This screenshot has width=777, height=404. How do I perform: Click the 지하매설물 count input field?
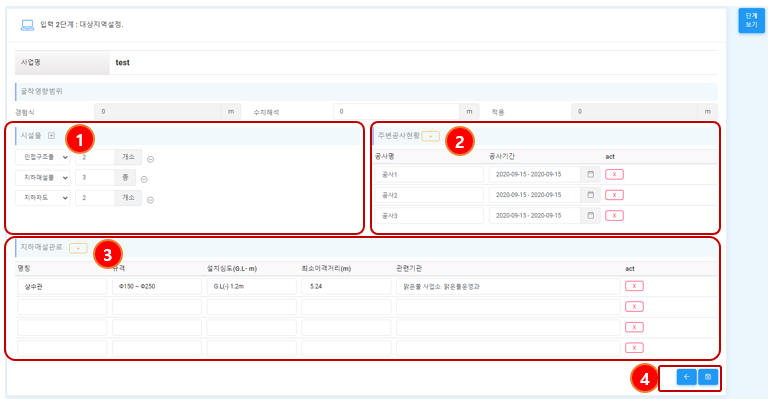tap(95, 177)
